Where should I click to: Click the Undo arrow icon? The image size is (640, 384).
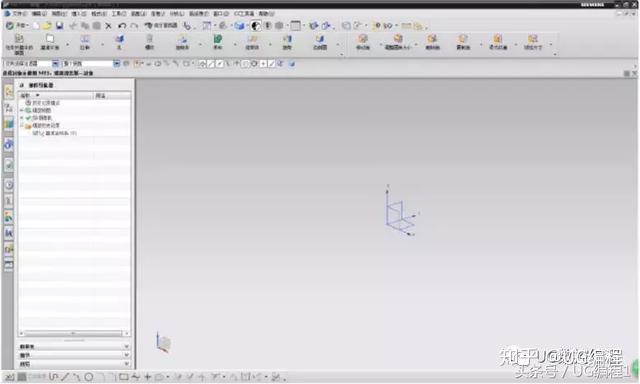point(122,26)
